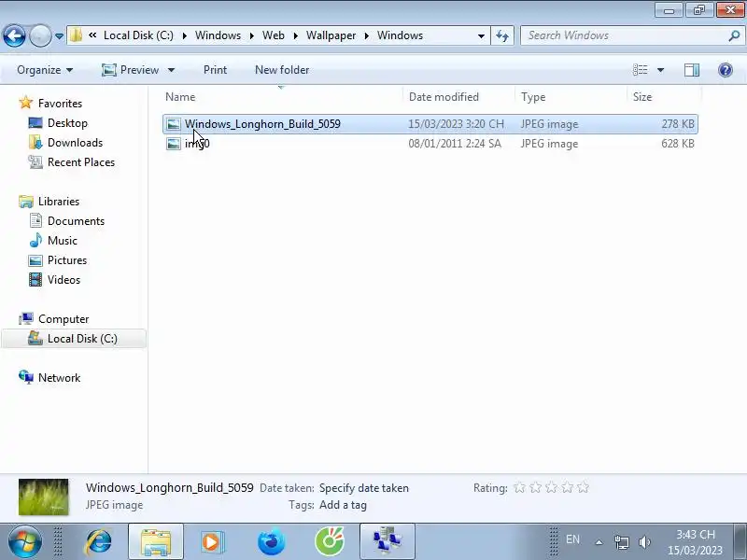The image size is (747, 560).
Task: Expand arrow after Local Disk (C:) breadcrumb
Action: [184, 35]
